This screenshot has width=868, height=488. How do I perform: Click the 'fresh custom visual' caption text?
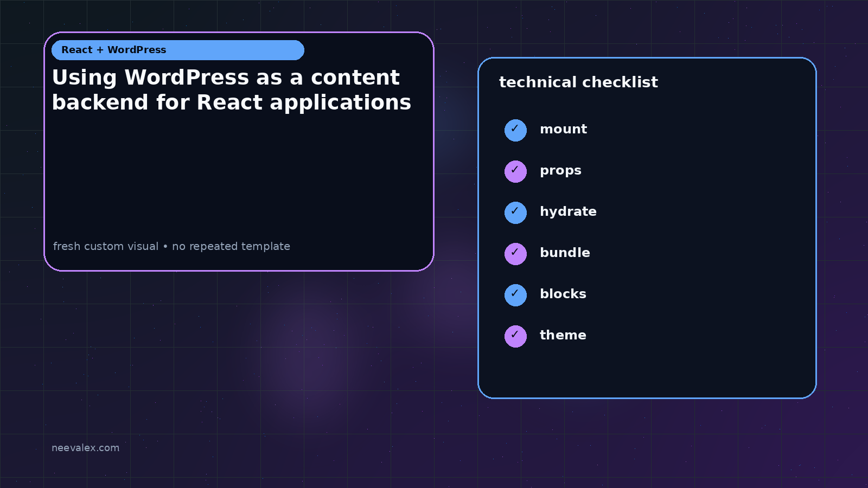click(x=171, y=246)
